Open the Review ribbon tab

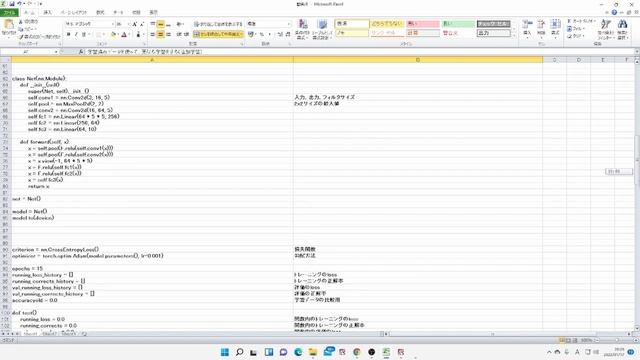pos(136,13)
